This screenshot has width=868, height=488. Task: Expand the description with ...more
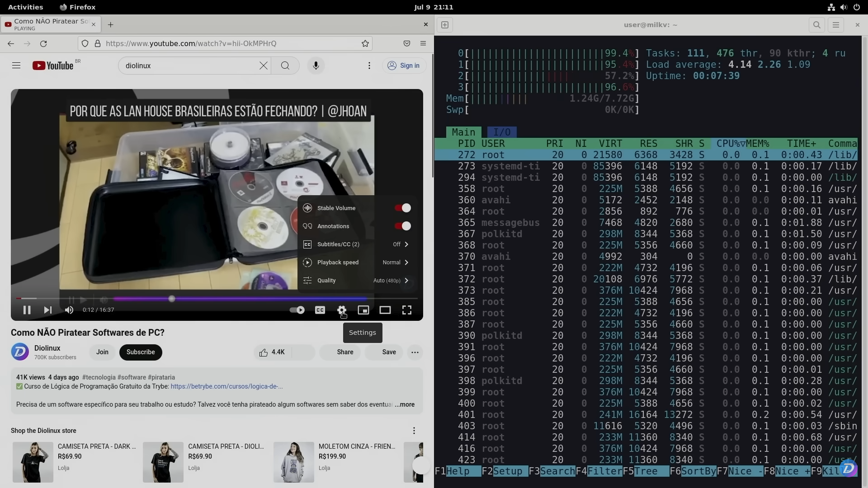tap(405, 405)
